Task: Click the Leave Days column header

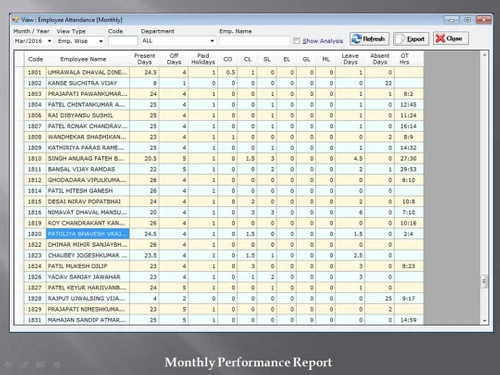Action: pyautogui.click(x=350, y=59)
